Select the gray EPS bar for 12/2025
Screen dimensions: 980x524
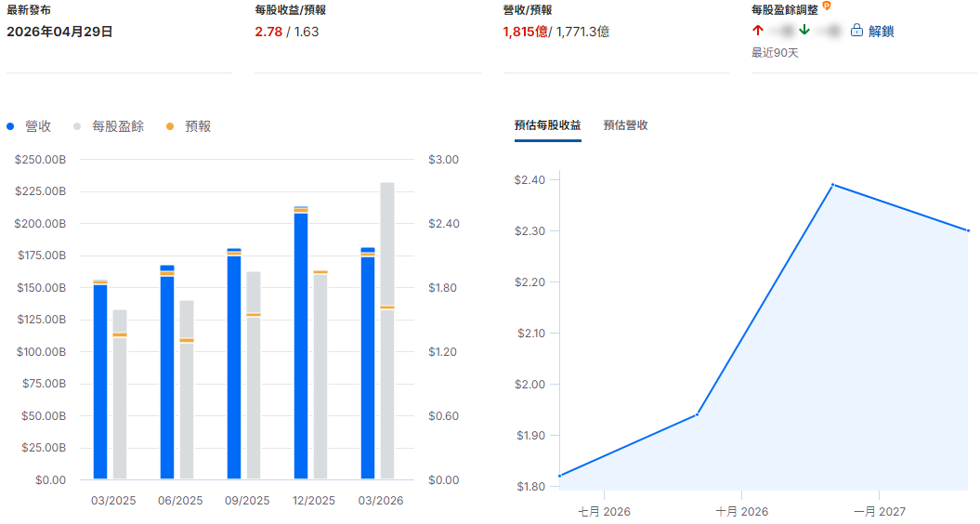[320, 374]
